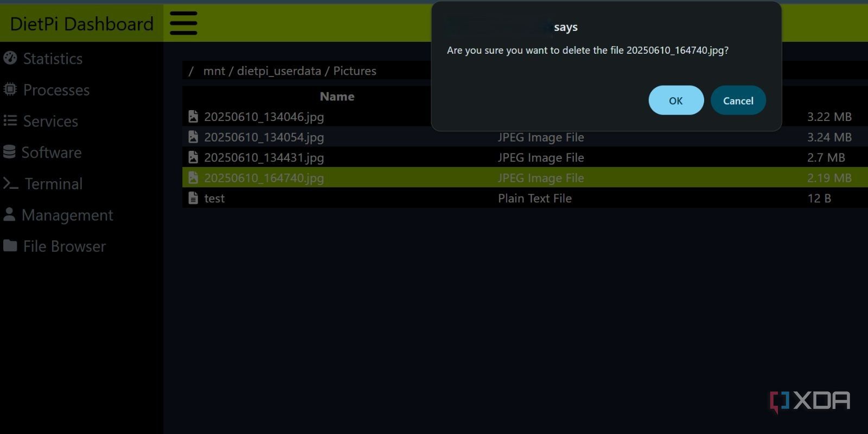868x434 pixels.
Task: Cancel the delete confirmation dialog
Action: 738,100
